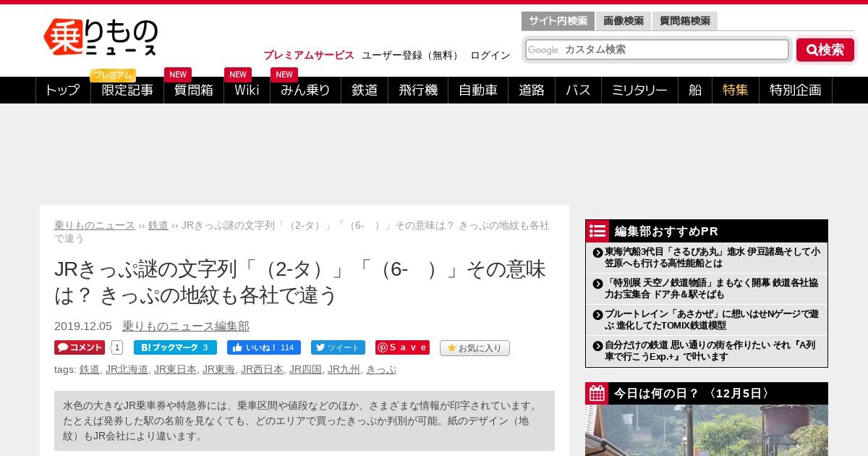Open the 自動車 navigation category
Viewport: 868px width, 456px height.
tap(478, 90)
